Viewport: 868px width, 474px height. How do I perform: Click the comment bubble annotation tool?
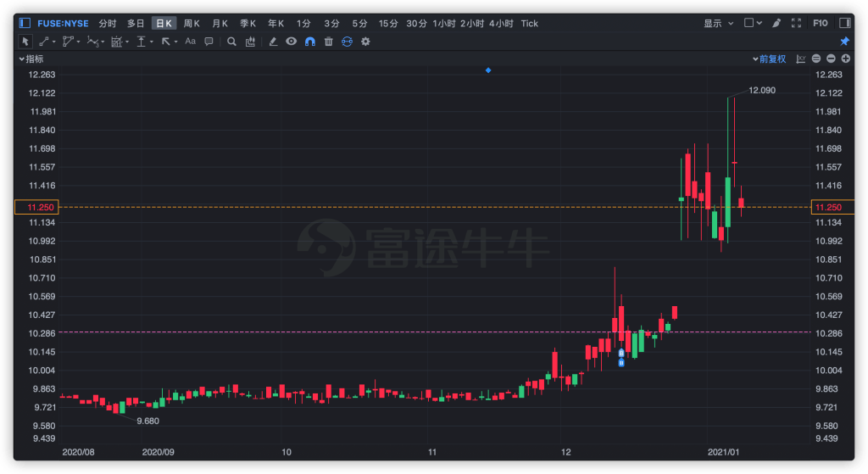209,41
